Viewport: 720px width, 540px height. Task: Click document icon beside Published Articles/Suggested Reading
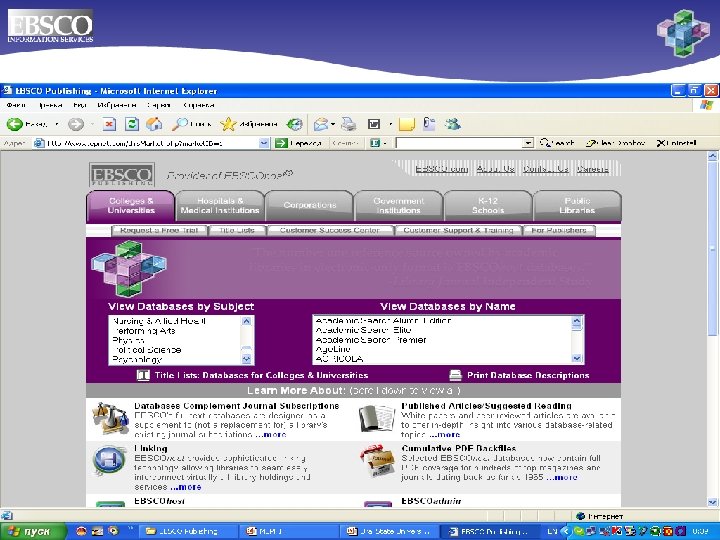coord(377,418)
